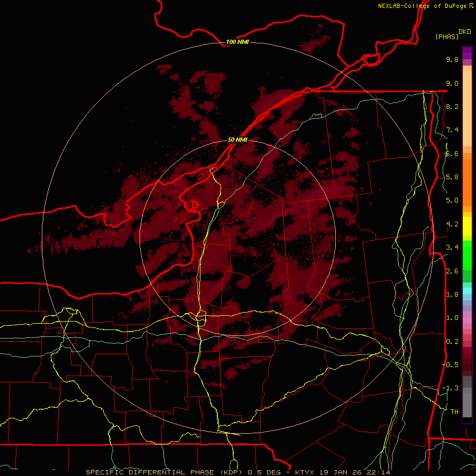Click the 5.8 value on color scale
The width and height of the screenshot is (476, 476).
452,177
